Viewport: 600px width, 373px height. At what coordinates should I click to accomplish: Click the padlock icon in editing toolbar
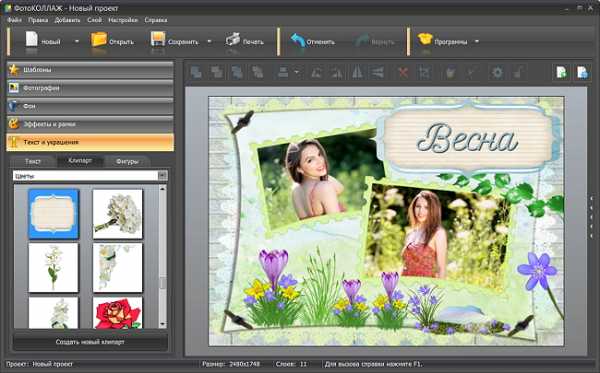tap(518, 72)
